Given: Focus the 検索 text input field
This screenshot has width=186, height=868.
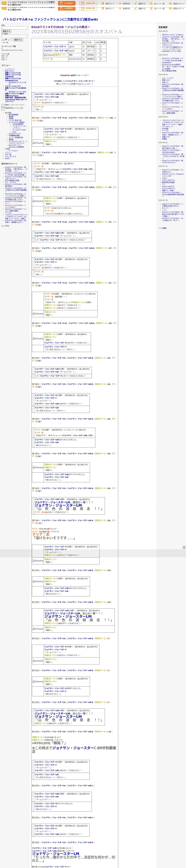Looking at the screenshot, I should tap(14, 28).
